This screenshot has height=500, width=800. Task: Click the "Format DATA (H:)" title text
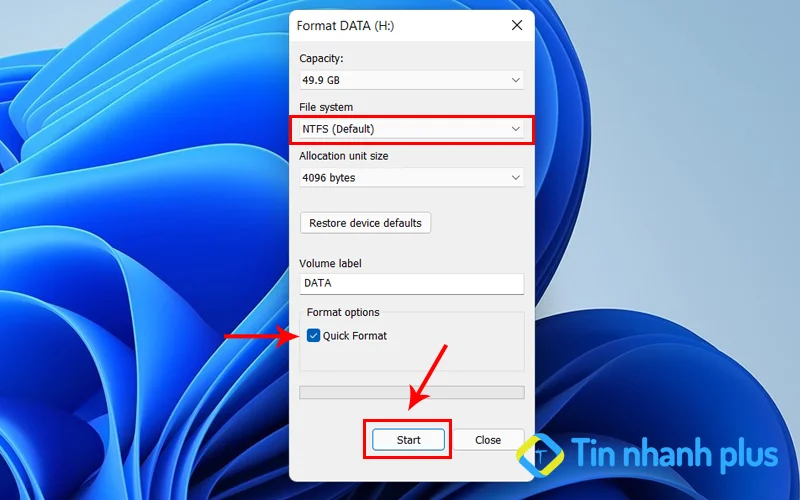[345, 26]
